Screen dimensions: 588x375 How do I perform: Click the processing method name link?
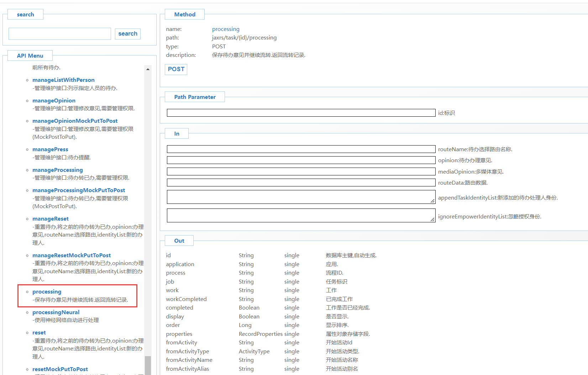tap(226, 29)
